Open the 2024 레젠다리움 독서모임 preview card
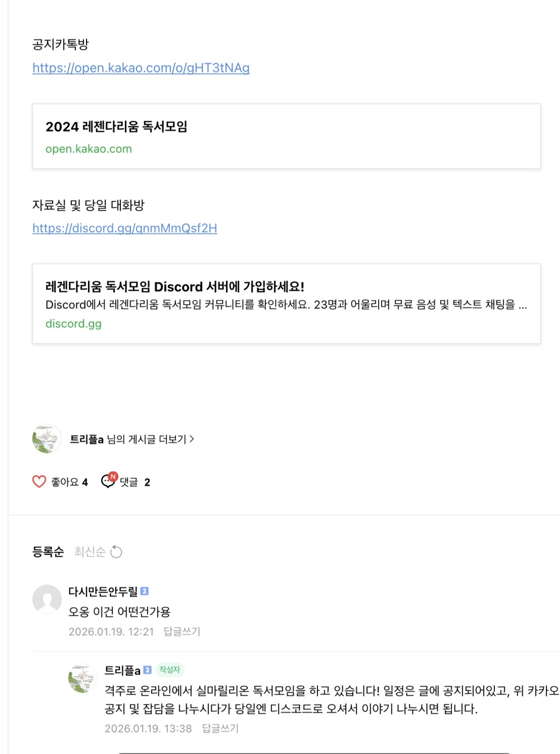 pyautogui.click(x=286, y=137)
